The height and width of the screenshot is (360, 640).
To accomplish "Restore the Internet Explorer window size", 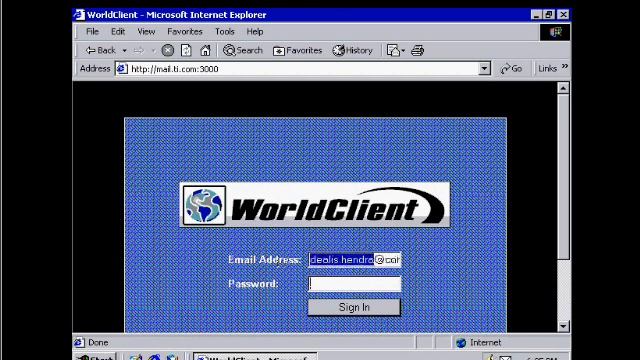I will click(x=549, y=15).
